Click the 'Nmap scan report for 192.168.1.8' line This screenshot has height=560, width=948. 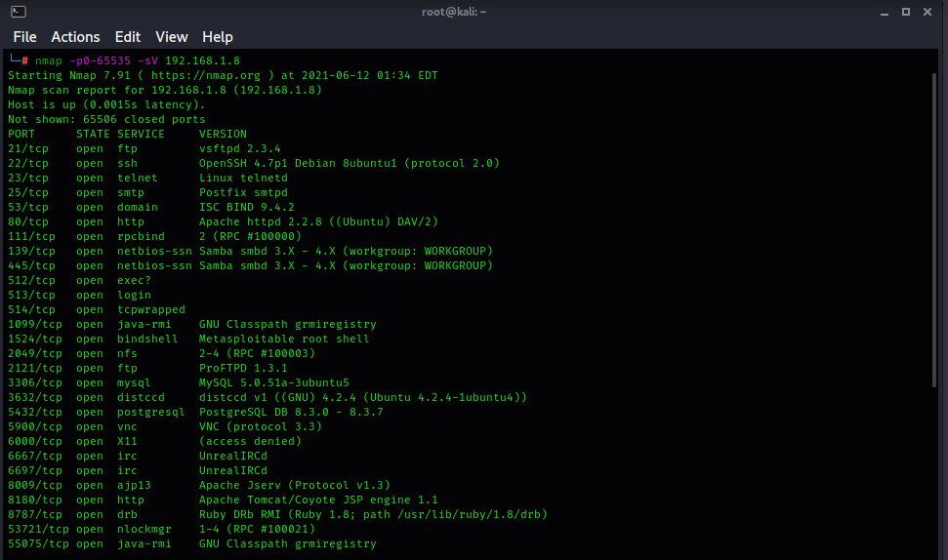point(164,90)
